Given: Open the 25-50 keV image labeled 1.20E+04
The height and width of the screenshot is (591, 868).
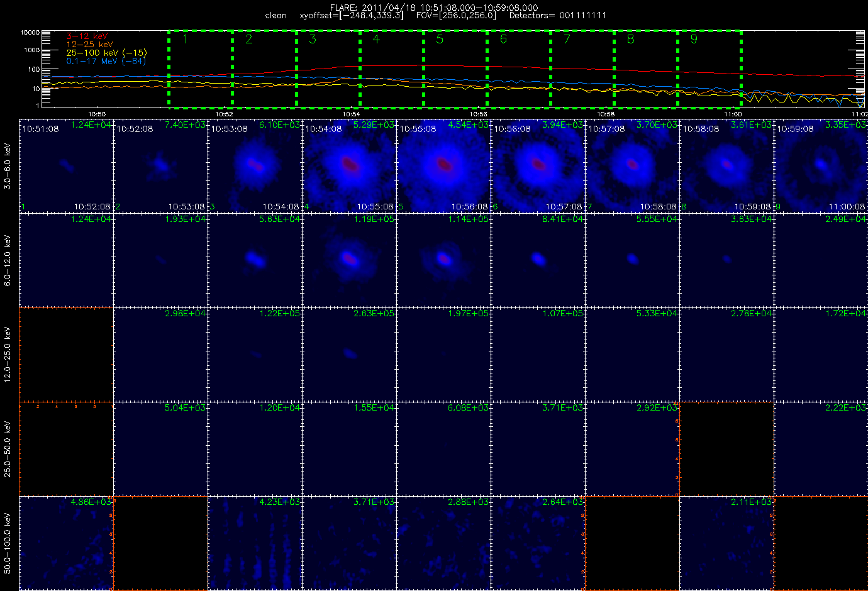Looking at the screenshot, I should pos(255,448).
